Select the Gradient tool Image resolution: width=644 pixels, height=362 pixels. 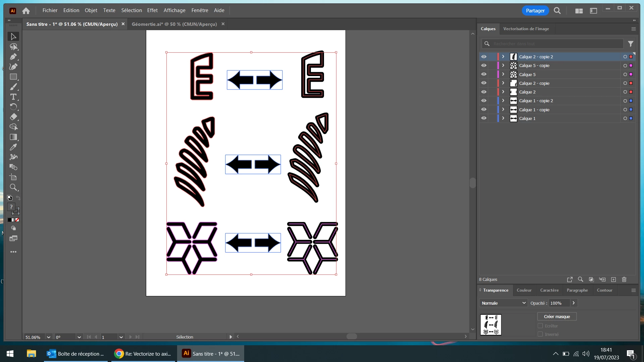pos(13,137)
